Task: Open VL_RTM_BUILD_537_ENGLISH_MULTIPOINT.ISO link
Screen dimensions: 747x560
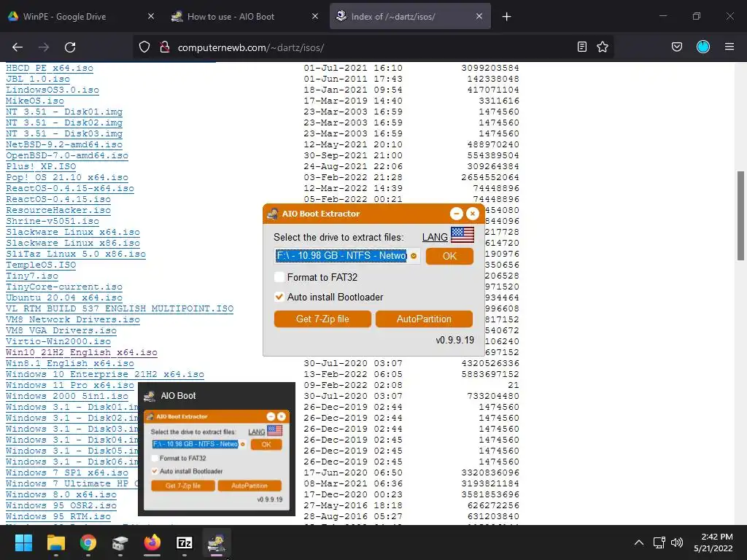Action: (x=120, y=309)
